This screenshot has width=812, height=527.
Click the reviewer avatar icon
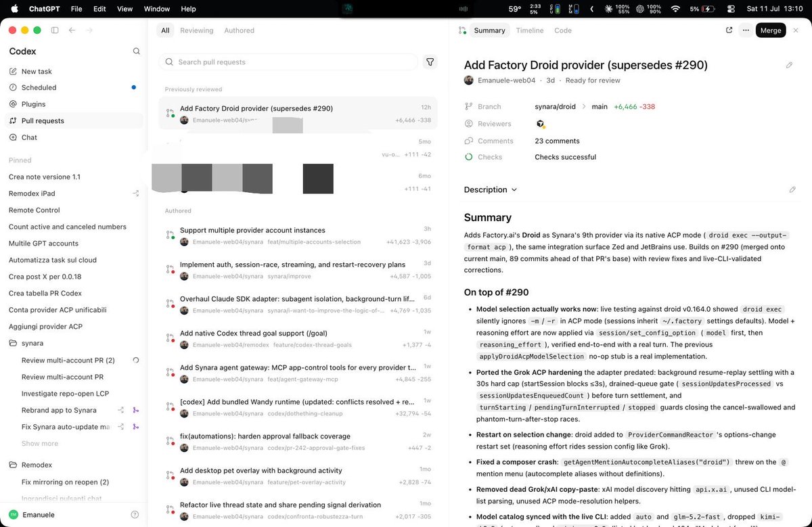click(541, 124)
